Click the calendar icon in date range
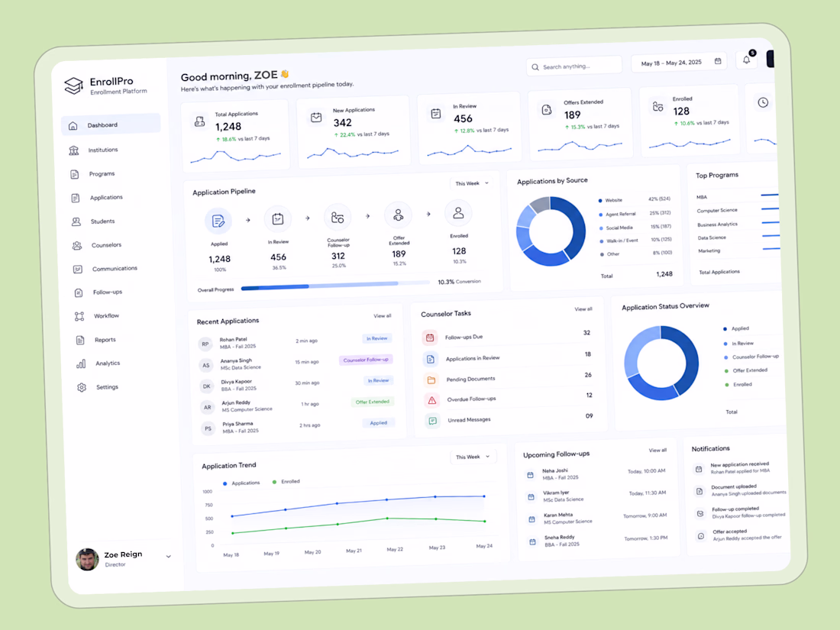 coord(718,61)
